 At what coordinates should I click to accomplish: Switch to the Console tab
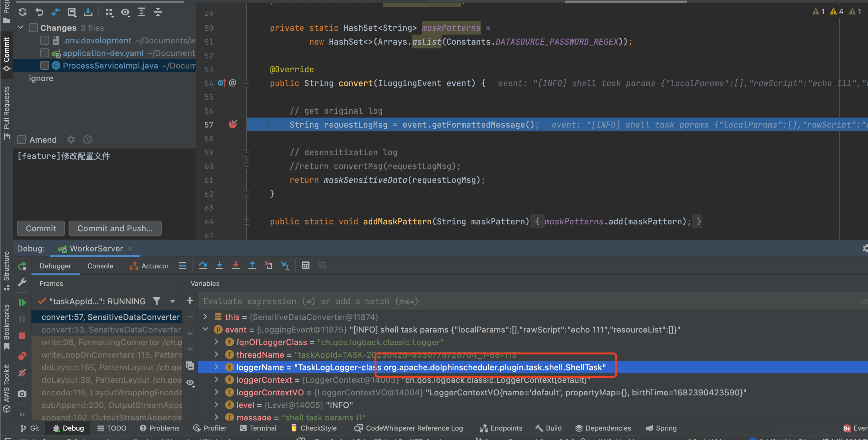[x=100, y=266]
